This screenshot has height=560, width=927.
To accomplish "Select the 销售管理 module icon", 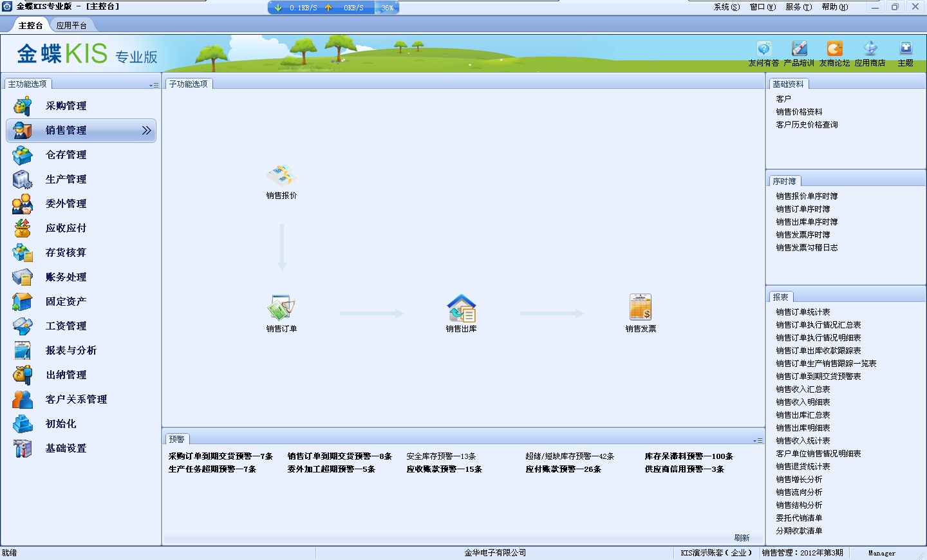I will 23,131.
